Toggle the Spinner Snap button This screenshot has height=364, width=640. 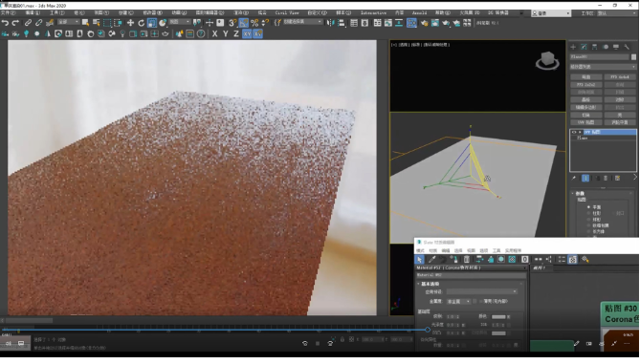pos(265,23)
